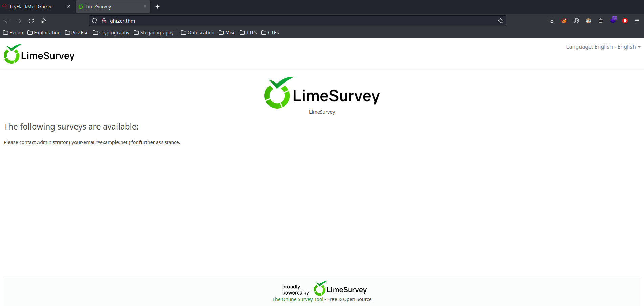This screenshot has height=306, width=644.
Task: Click the owl-face extension icon
Action: (588, 21)
